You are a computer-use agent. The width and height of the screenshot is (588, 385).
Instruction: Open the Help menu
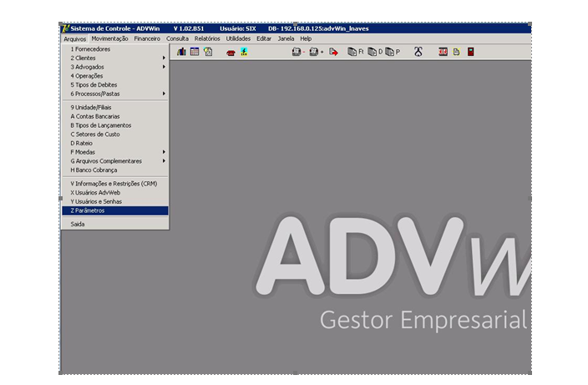click(306, 38)
